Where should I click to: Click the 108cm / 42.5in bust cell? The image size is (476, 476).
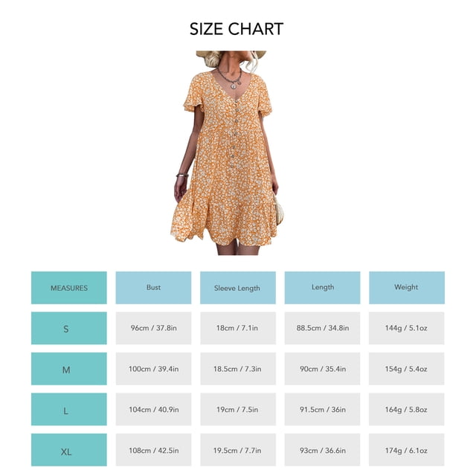click(153, 450)
